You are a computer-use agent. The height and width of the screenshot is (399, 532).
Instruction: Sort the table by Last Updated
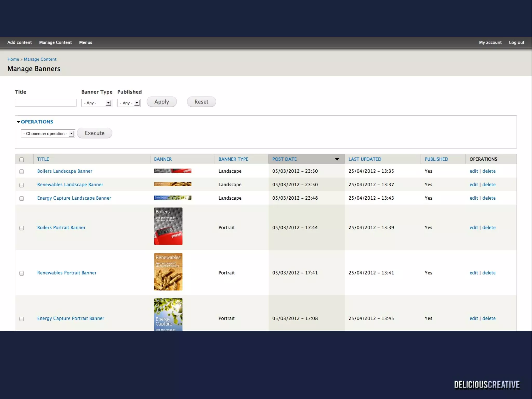pos(365,159)
